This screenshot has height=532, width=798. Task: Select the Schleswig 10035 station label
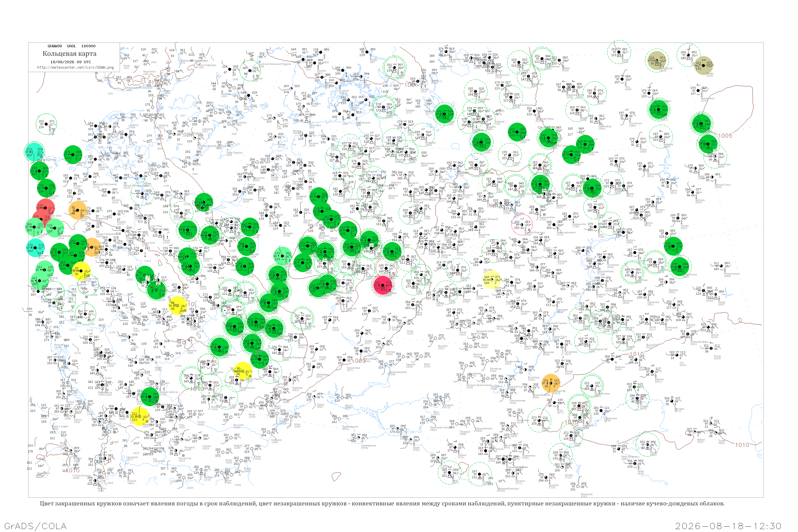pos(103,168)
